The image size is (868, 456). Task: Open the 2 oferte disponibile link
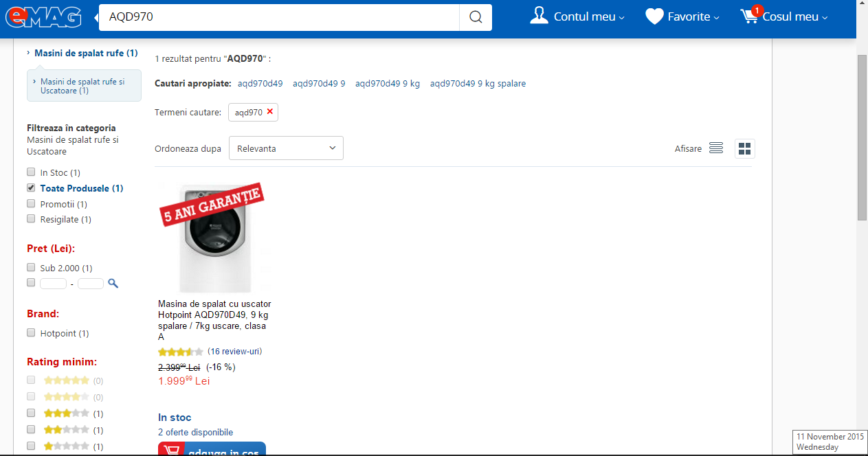click(x=196, y=433)
